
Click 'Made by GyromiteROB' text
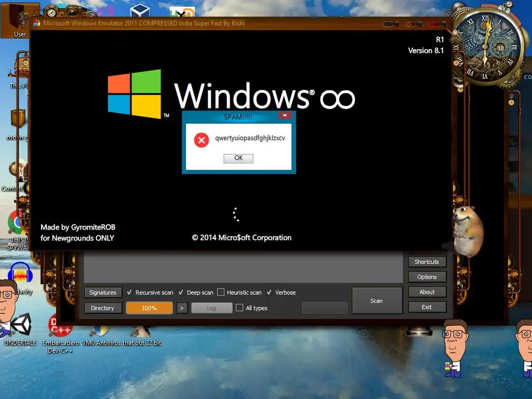[78, 227]
